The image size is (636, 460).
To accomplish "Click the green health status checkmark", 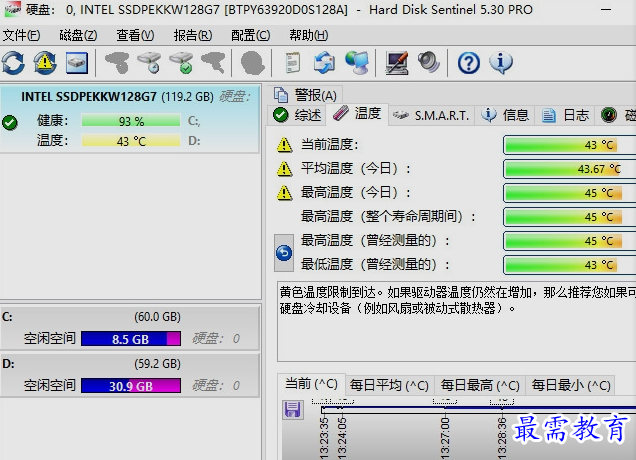I will [10, 123].
